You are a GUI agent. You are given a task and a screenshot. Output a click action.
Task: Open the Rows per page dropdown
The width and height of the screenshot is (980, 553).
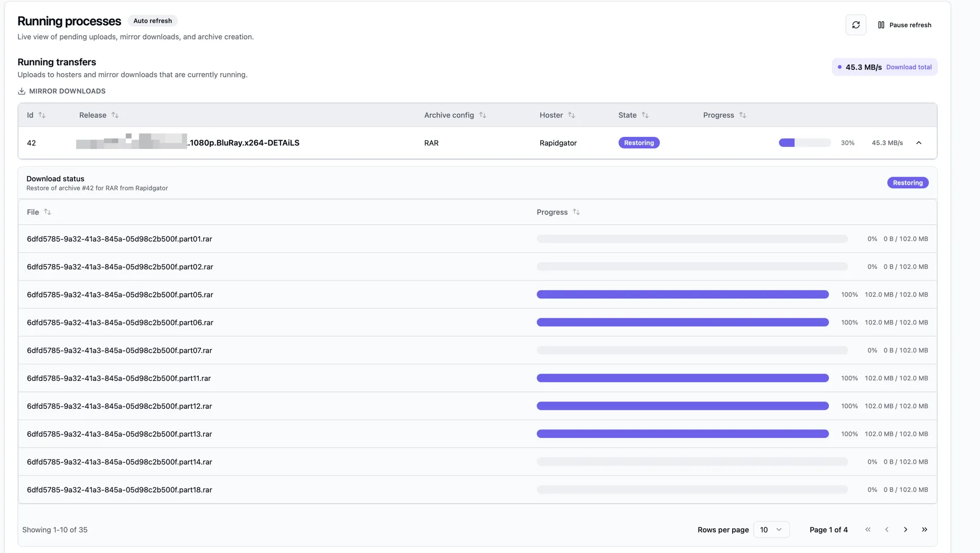771,529
